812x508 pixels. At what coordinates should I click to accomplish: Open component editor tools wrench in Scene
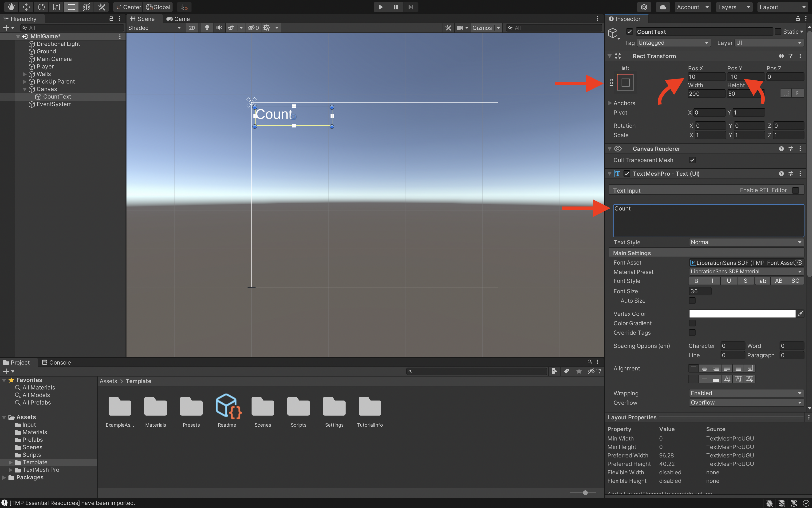448,28
